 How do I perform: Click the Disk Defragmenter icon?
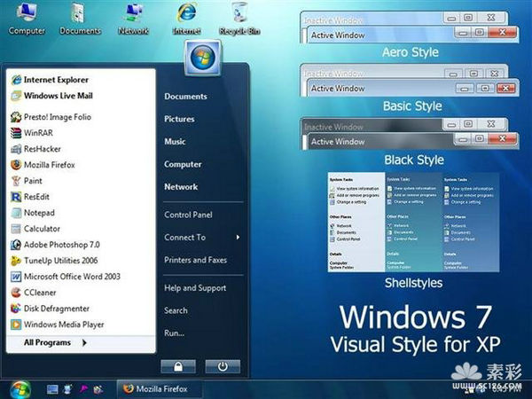(16, 309)
